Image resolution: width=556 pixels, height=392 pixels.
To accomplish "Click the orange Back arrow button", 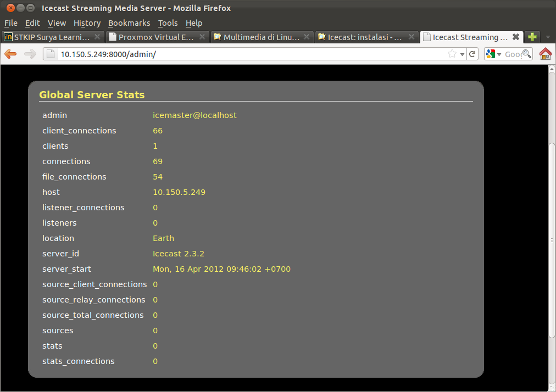I will click(x=10, y=54).
